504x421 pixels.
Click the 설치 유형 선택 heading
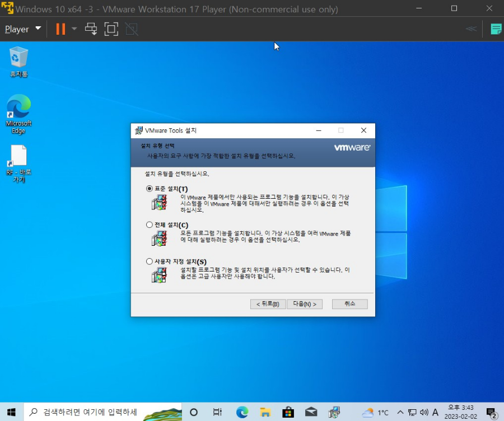(157, 146)
